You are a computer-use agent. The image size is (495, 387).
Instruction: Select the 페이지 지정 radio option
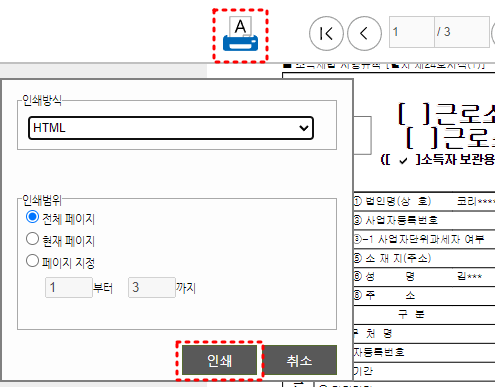coord(32,261)
